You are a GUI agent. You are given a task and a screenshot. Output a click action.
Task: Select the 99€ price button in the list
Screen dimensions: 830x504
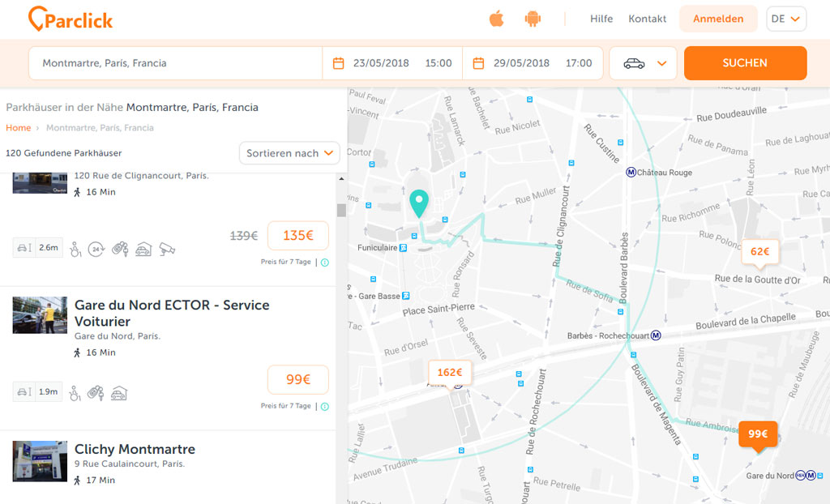[298, 379]
